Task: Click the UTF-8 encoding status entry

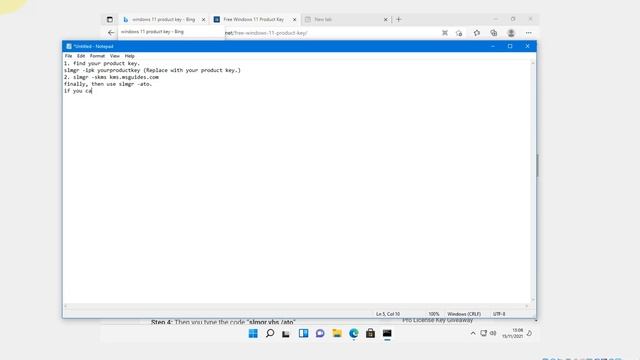Action: coord(499,314)
